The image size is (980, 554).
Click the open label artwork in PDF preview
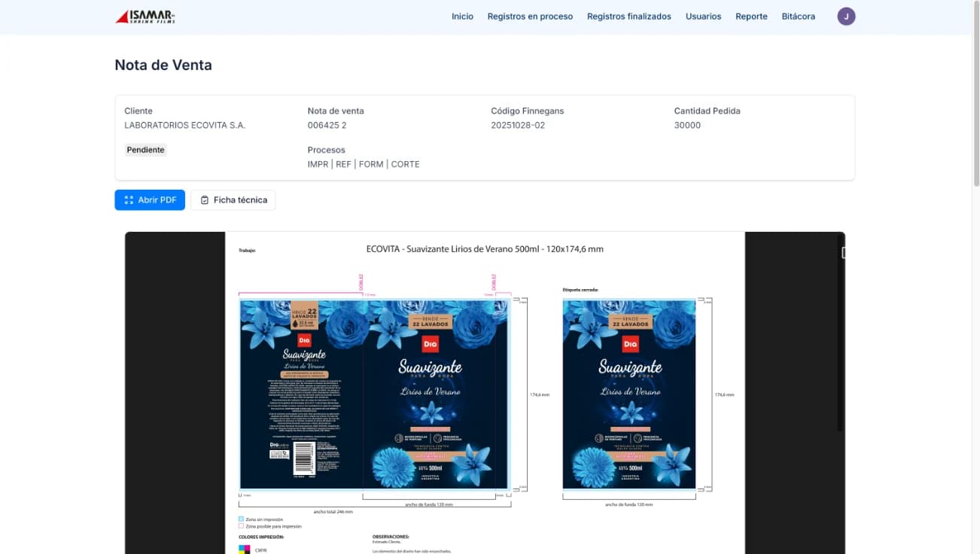tap(374, 394)
